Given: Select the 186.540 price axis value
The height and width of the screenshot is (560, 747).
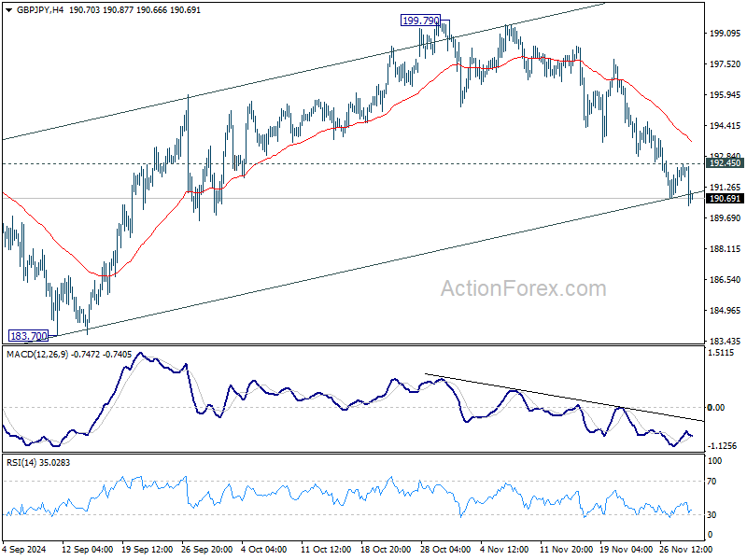Looking at the screenshot, I should (725, 279).
